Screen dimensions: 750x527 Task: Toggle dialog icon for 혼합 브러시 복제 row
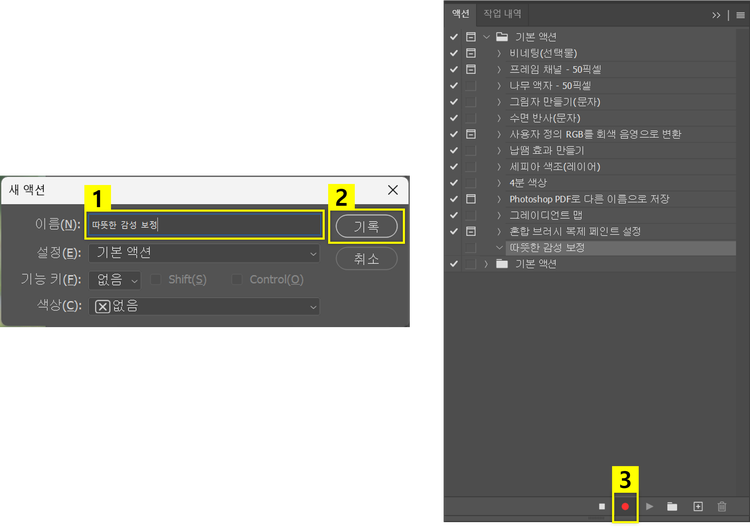tap(471, 231)
